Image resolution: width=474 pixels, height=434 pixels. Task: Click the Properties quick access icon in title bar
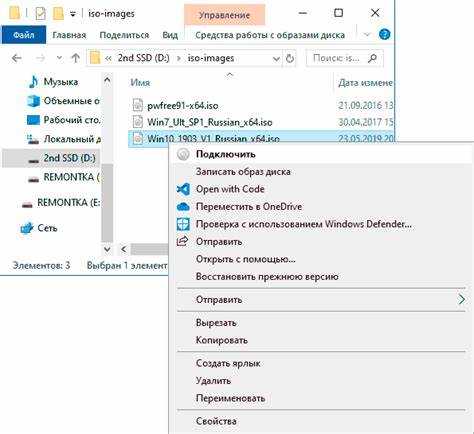(x=40, y=14)
